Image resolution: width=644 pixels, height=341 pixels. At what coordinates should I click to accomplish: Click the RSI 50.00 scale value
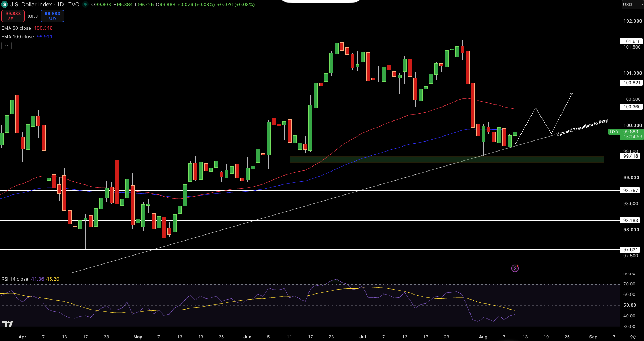[x=630, y=305]
